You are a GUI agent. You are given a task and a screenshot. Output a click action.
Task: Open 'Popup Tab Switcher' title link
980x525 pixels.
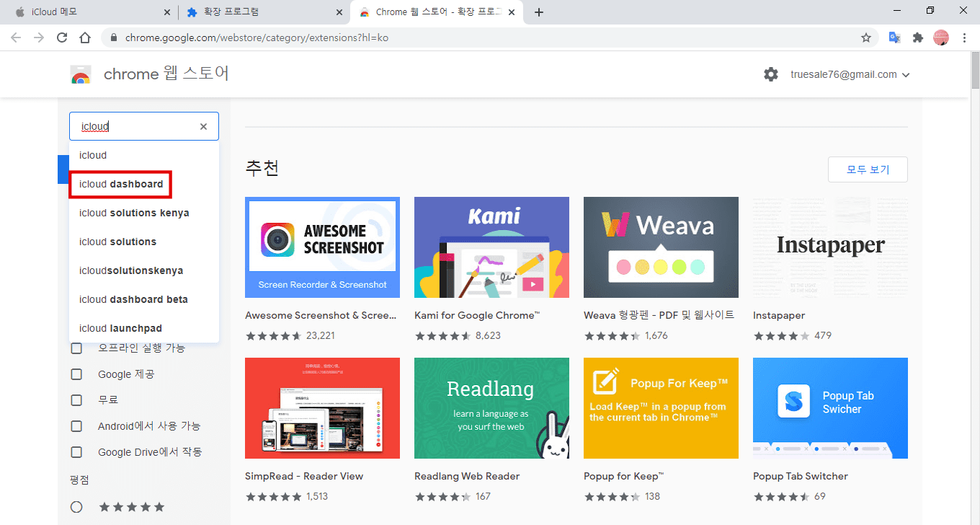tap(801, 476)
